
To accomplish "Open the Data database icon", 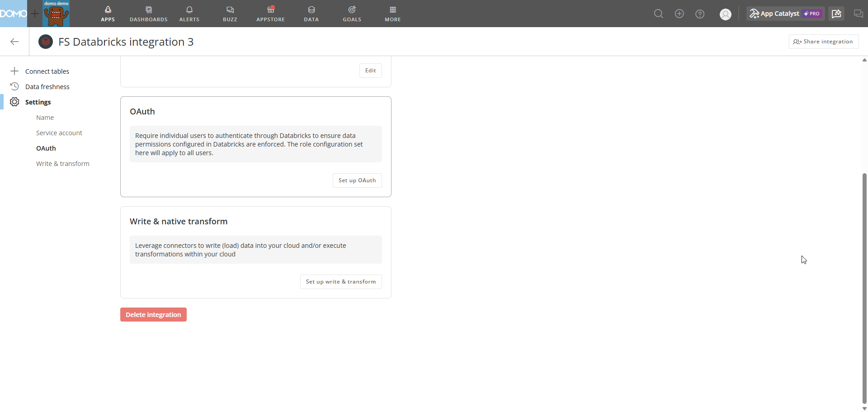I will point(311,9).
